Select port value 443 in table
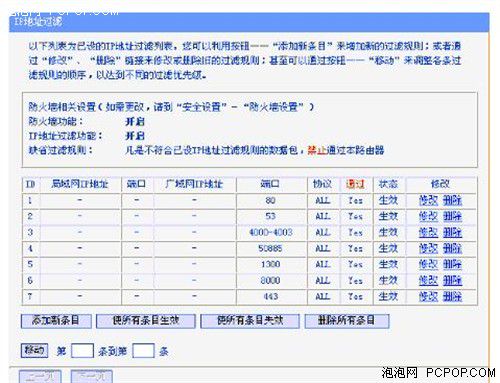Image resolution: width=500 pixels, height=383 pixels. (270, 296)
